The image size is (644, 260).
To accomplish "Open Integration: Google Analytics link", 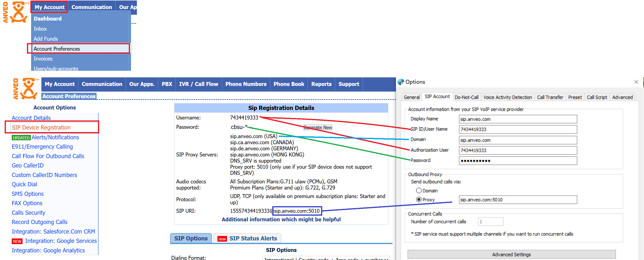I will coord(48,250).
